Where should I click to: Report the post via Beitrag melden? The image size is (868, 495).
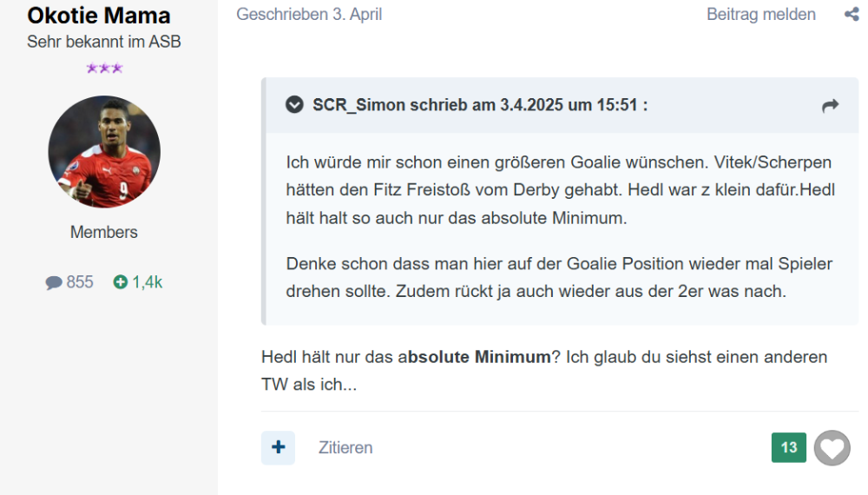pyautogui.click(x=761, y=15)
